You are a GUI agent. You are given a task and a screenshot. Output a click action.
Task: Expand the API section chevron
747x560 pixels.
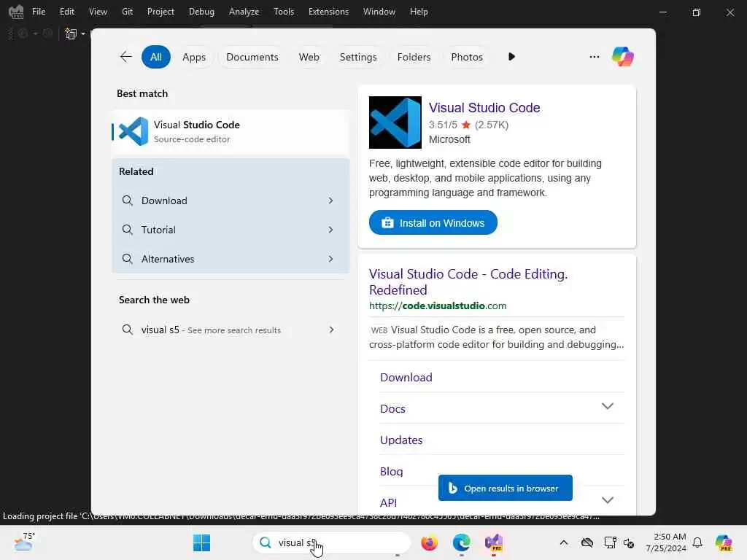607,500
